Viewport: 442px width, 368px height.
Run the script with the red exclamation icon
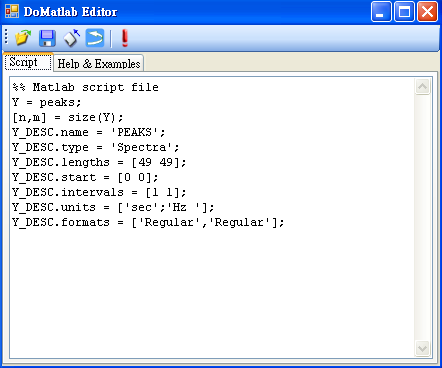[x=125, y=38]
